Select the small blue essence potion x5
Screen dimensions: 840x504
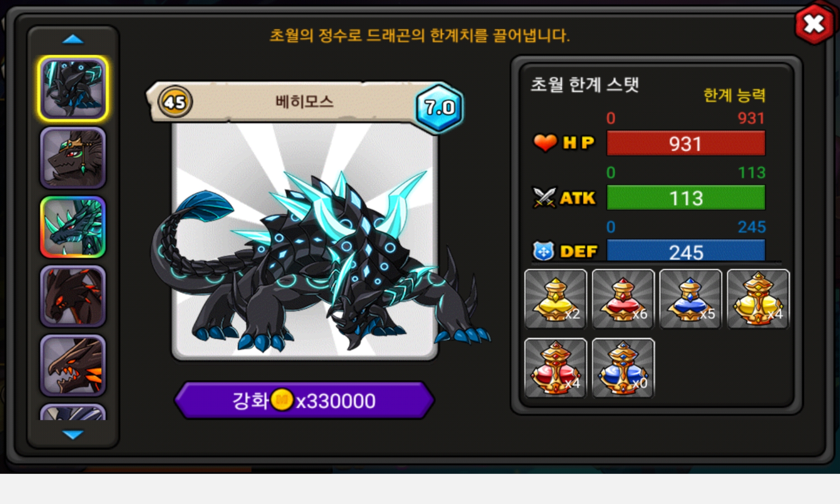(x=690, y=299)
